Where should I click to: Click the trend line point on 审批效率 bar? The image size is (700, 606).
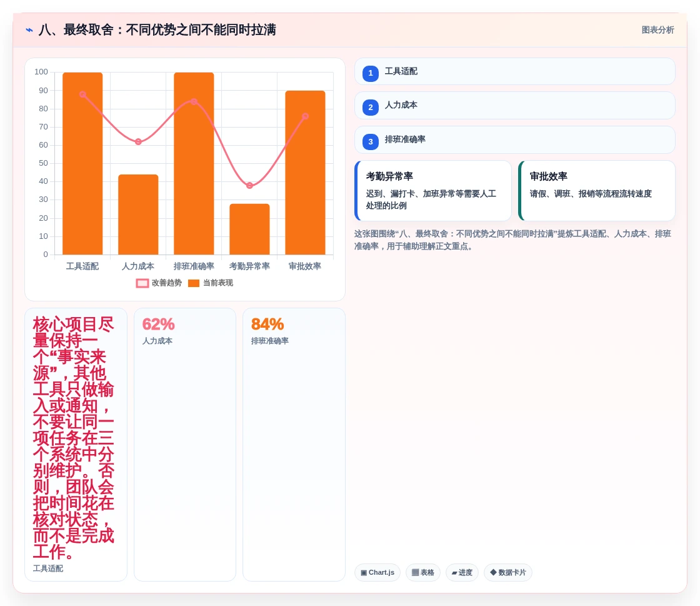pos(306,116)
